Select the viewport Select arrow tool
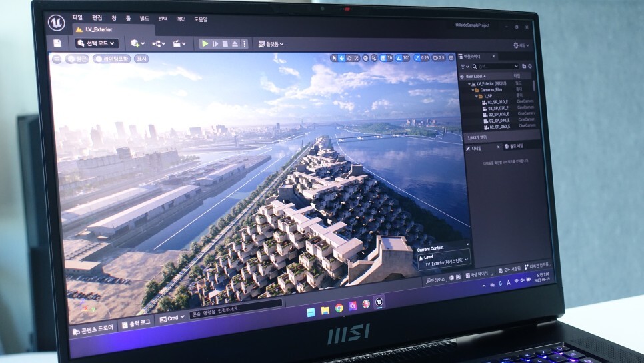 coord(334,58)
